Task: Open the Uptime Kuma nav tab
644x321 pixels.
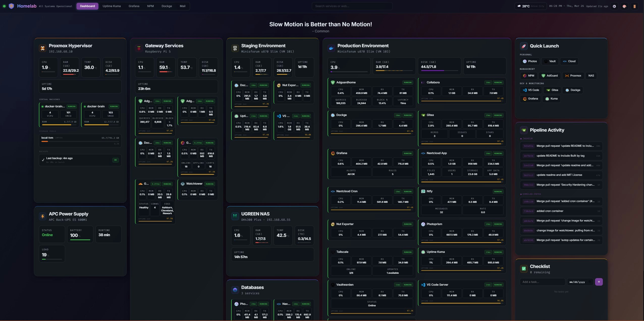Action: pos(112,6)
